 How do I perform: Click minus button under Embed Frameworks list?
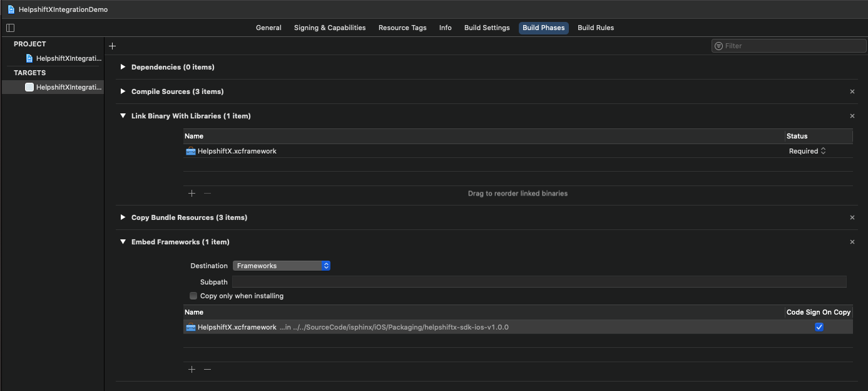click(208, 370)
